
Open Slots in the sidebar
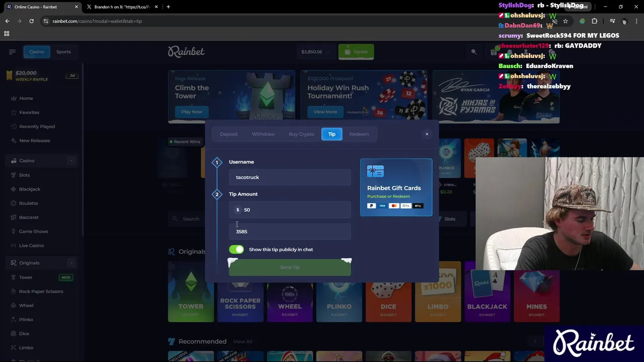[24, 175]
